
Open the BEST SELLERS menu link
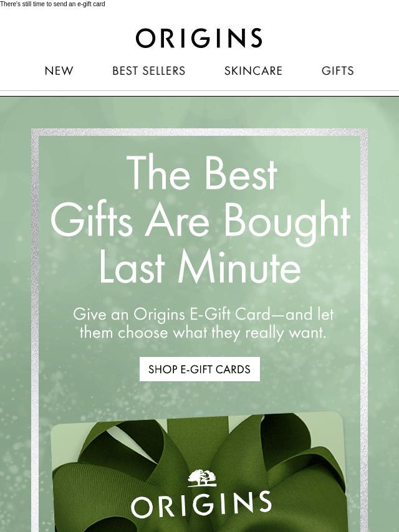(149, 70)
